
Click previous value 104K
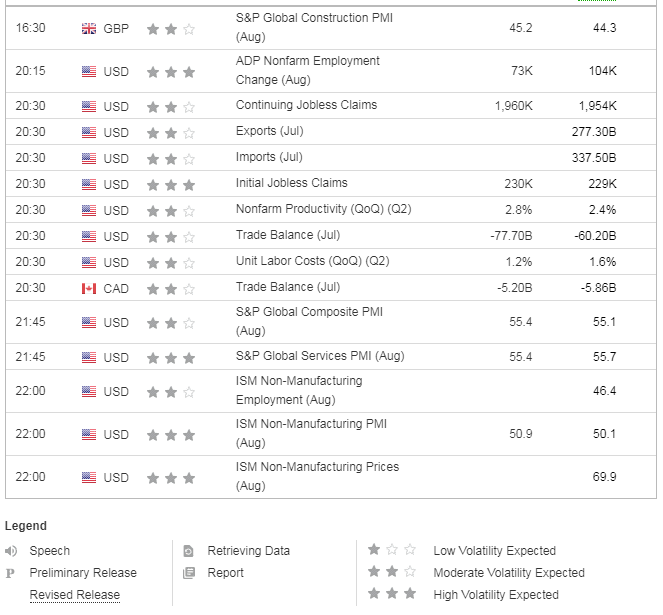point(603,71)
